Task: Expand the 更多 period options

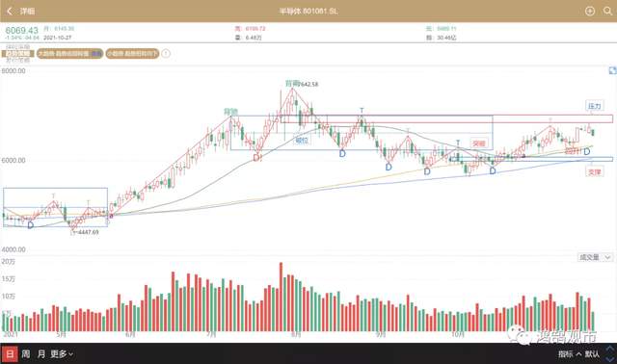Action: click(61, 353)
